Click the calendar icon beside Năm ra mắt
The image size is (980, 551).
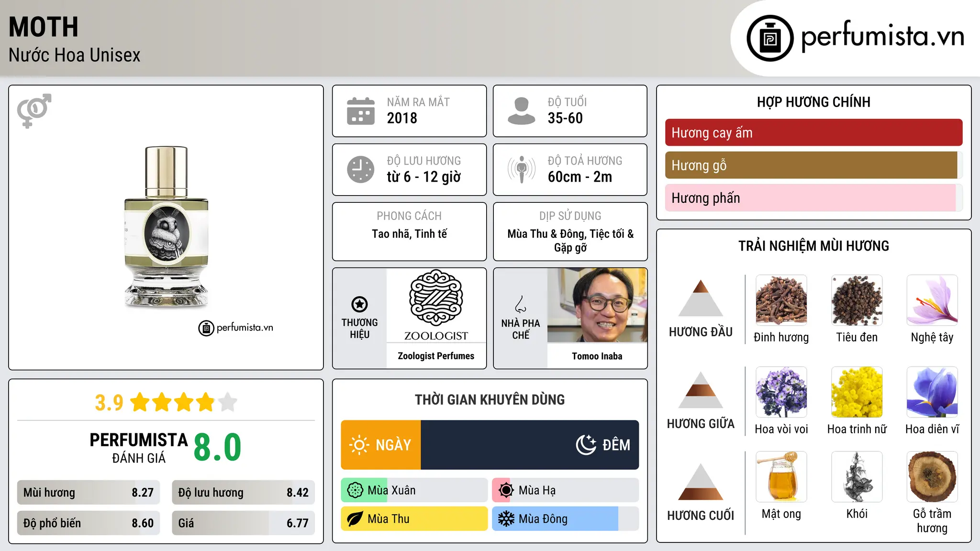pos(361,111)
